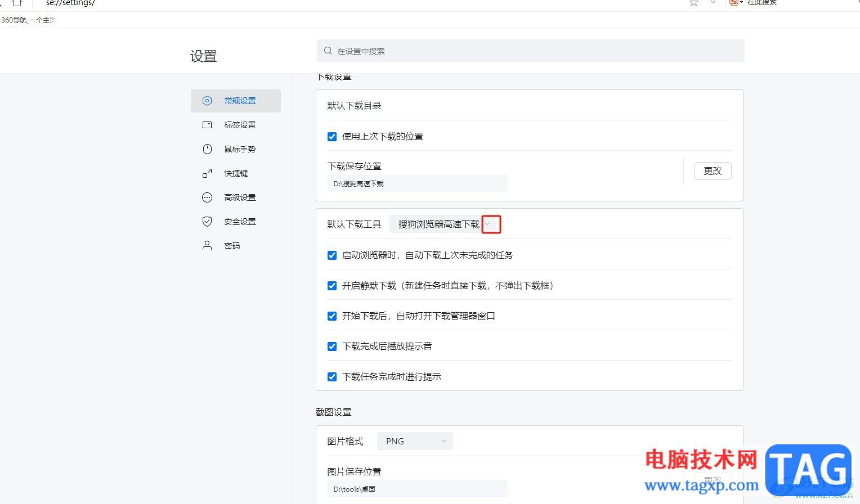This screenshot has height=504, width=860.
Task: Click the 图片保存位置 label
Action: point(355,472)
